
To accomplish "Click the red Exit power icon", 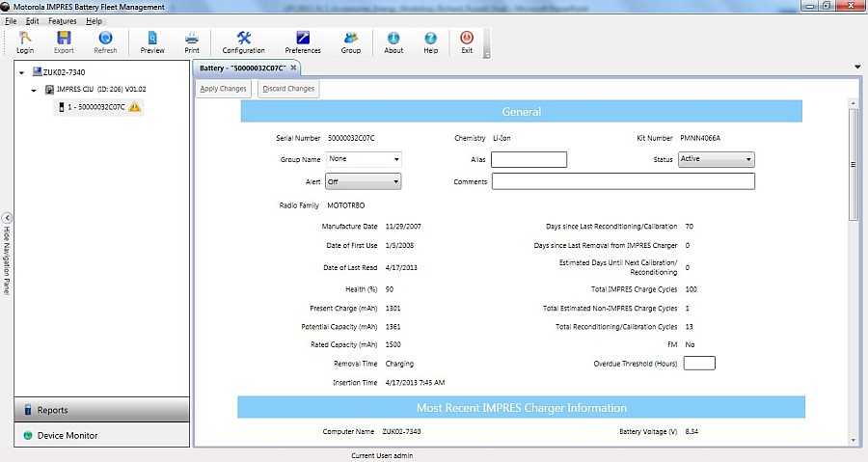I will pyautogui.click(x=467, y=38).
